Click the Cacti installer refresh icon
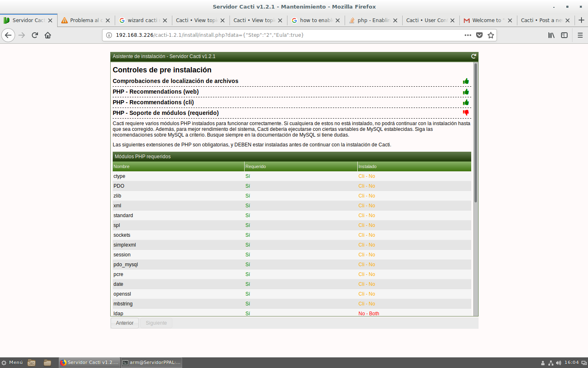This screenshot has width=588, height=368. pos(474,56)
